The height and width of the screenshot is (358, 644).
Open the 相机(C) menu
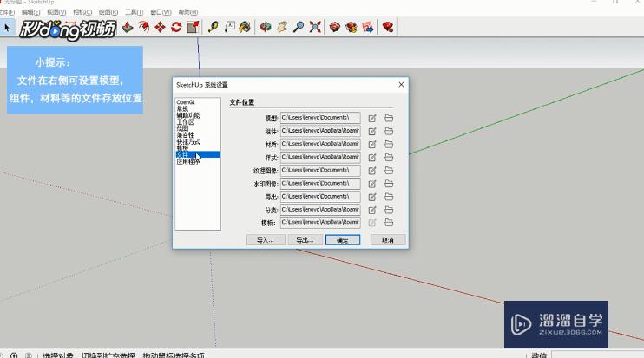tap(82, 12)
